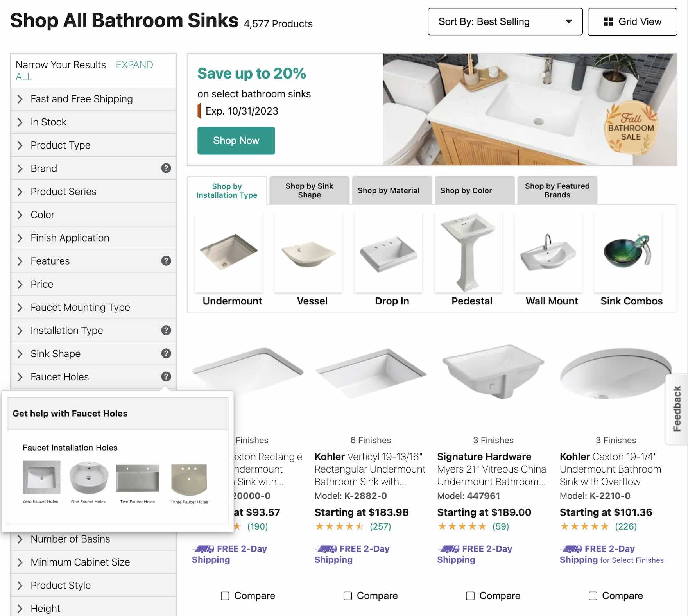Select the Vessel sink type image

308,253
